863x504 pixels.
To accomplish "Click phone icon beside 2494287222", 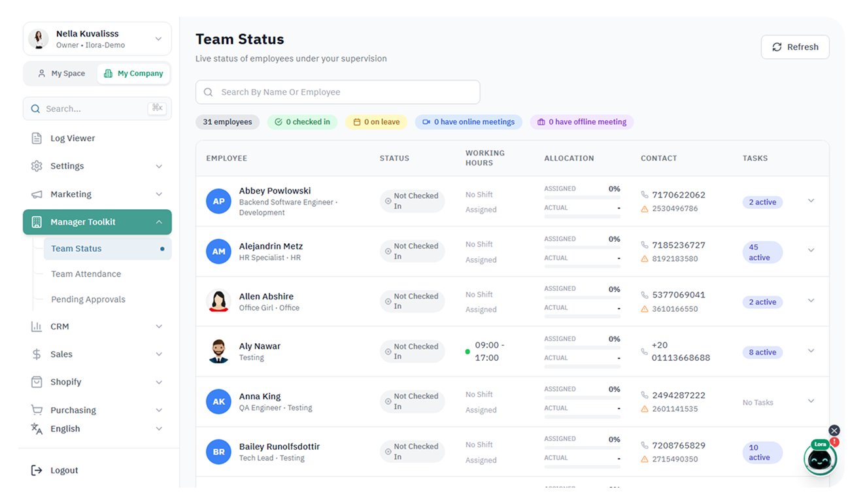I will [x=645, y=395].
